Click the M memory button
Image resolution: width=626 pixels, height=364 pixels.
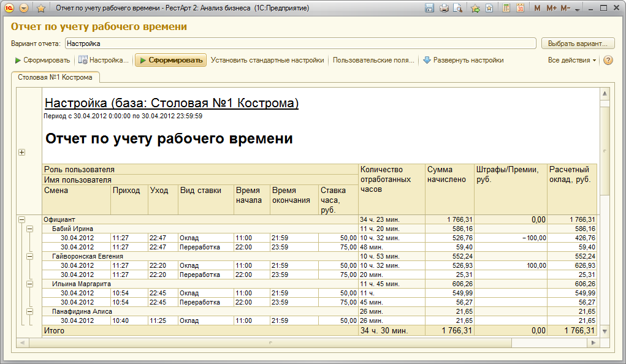click(x=537, y=8)
